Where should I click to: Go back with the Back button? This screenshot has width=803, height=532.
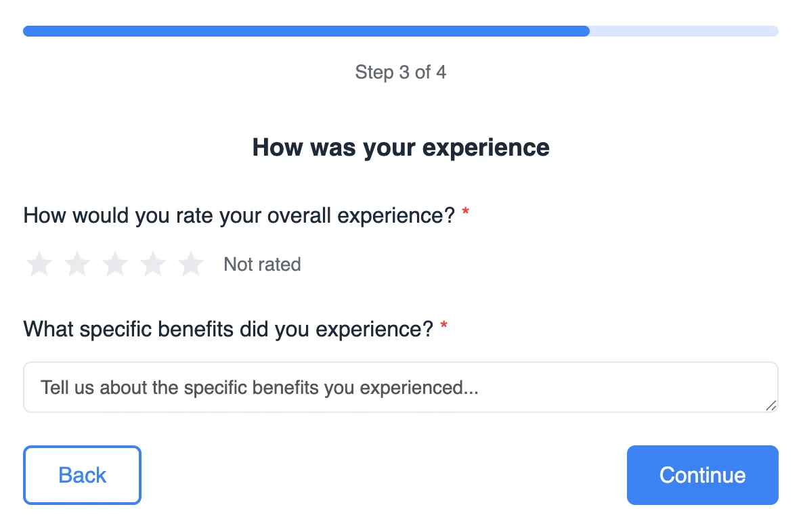(82, 475)
